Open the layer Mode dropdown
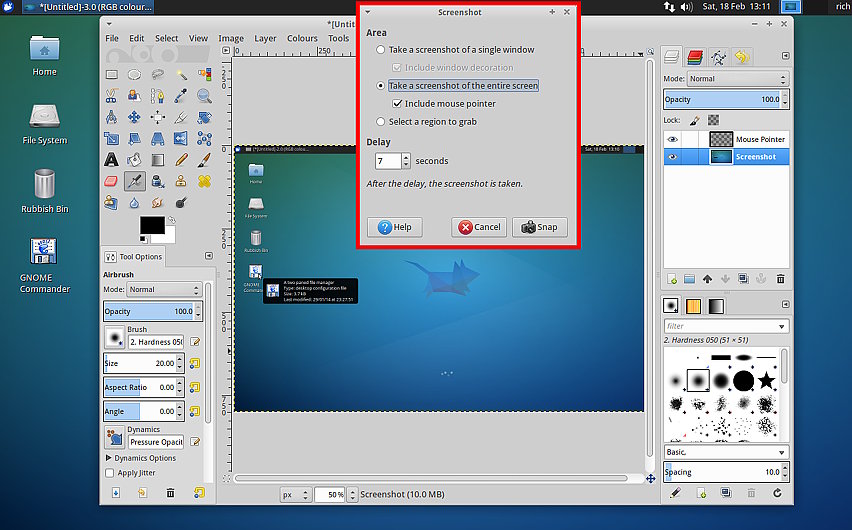The height and width of the screenshot is (530, 852). pos(737,79)
